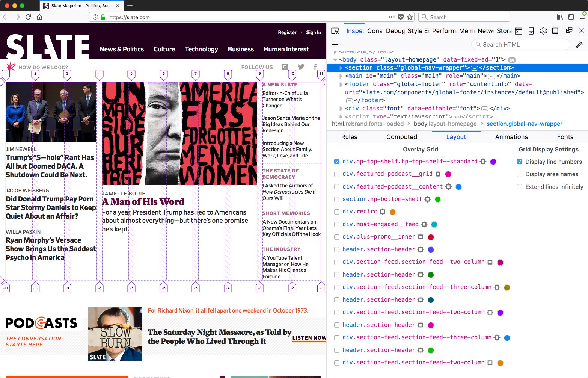Screen dimensions: 588x378
Task: Dock DevTools to bottom icon
Action: [555, 31]
